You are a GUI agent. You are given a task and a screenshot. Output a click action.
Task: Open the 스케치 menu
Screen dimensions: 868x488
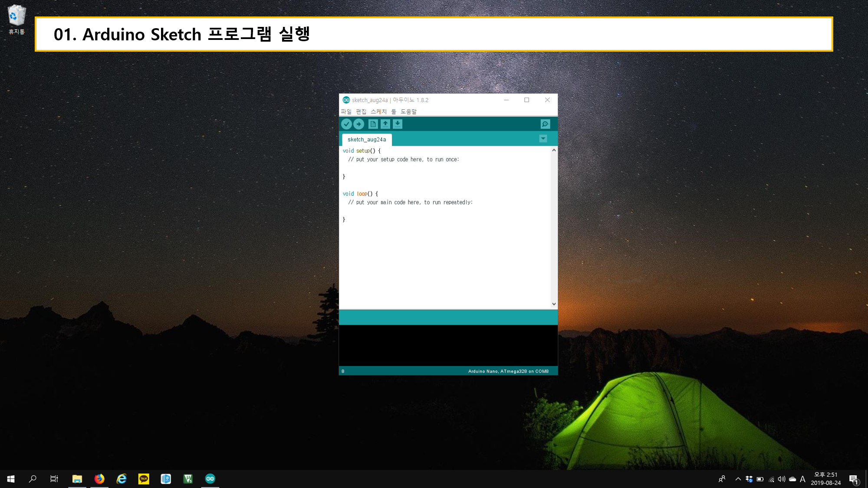pyautogui.click(x=378, y=111)
